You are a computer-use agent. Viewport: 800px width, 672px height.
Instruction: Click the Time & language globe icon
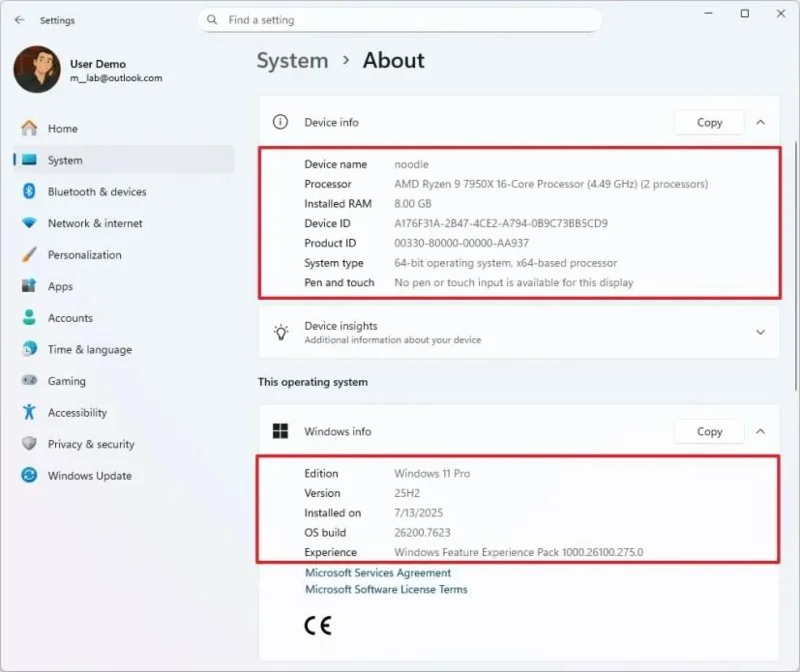[29, 349]
